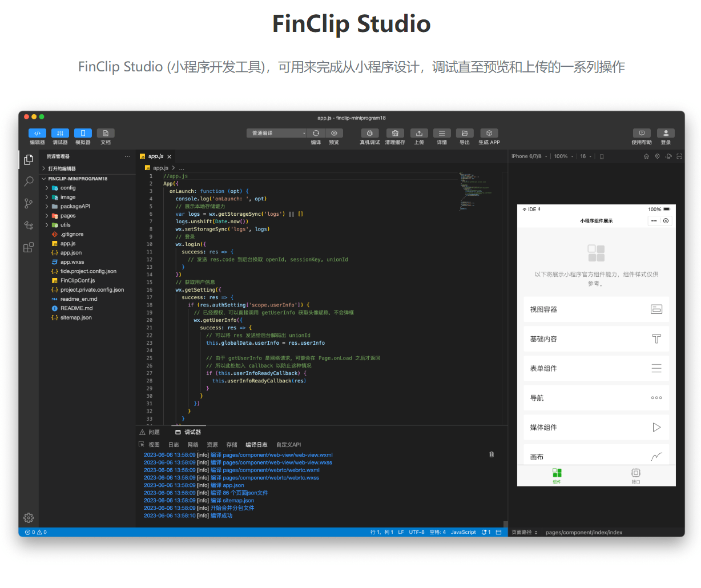
Task: Click element inspect picker icon in debugger
Action: point(142,444)
